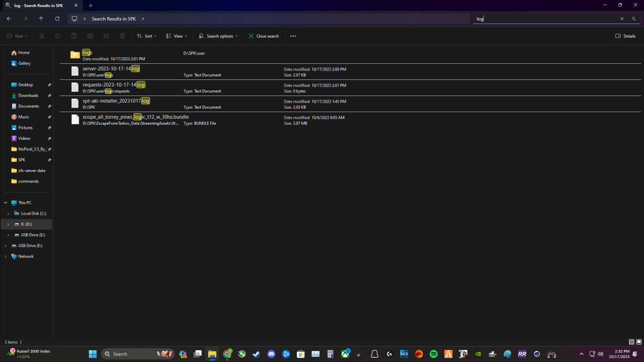Viewport: 644px width, 362px height.
Task: Open Steam from the taskbar
Action: coord(257,354)
